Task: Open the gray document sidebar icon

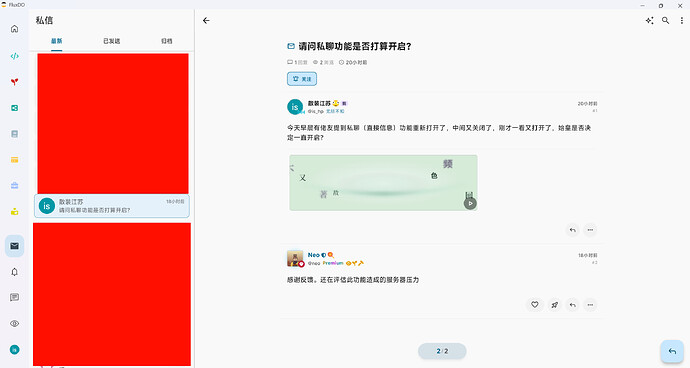Action: (15, 134)
